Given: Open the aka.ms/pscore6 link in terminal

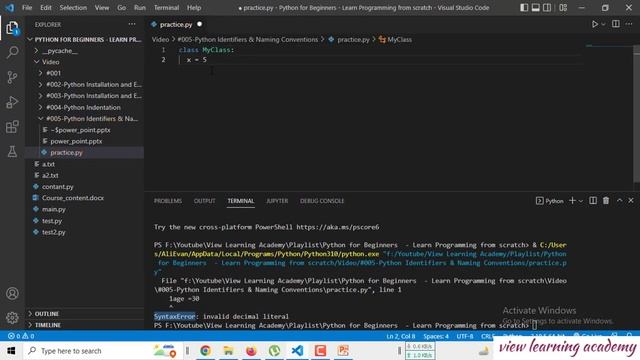Looking at the screenshot, I should pos(338,227).
